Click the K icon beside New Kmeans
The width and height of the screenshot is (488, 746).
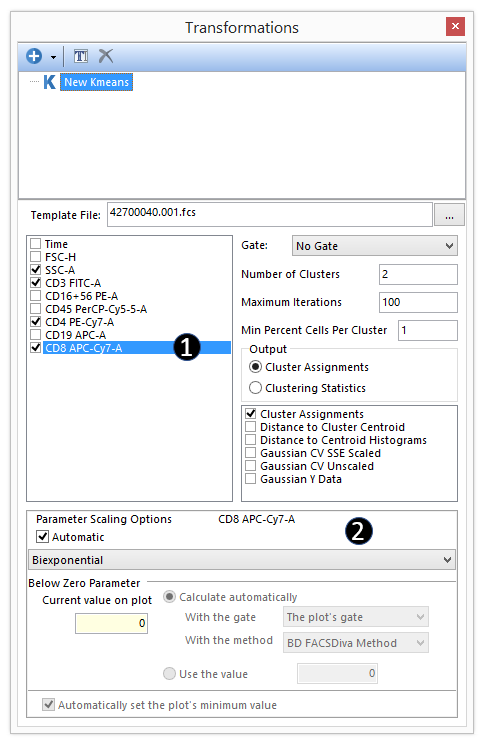click(x=49, y=82)
